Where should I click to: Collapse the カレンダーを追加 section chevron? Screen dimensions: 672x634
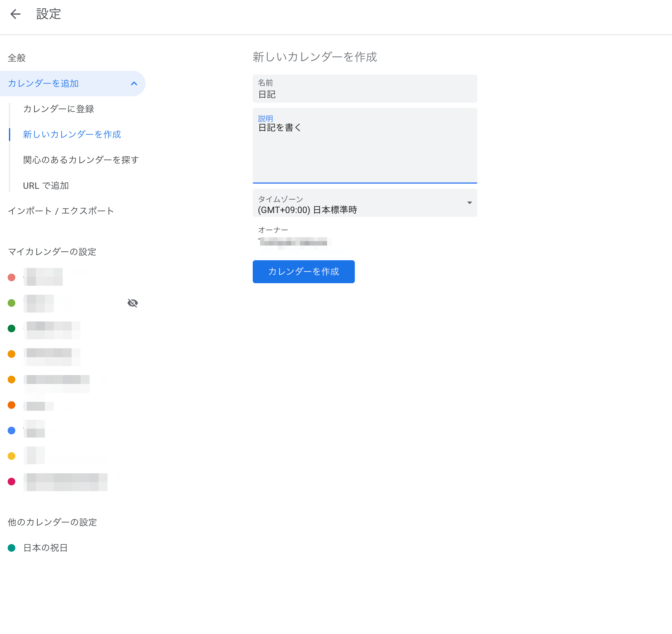tap(134, 84)
